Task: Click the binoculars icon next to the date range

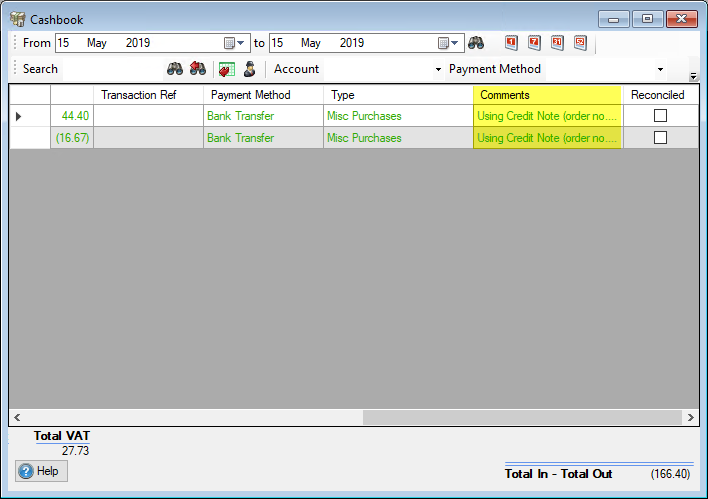Action: click(x=476, y=43)
